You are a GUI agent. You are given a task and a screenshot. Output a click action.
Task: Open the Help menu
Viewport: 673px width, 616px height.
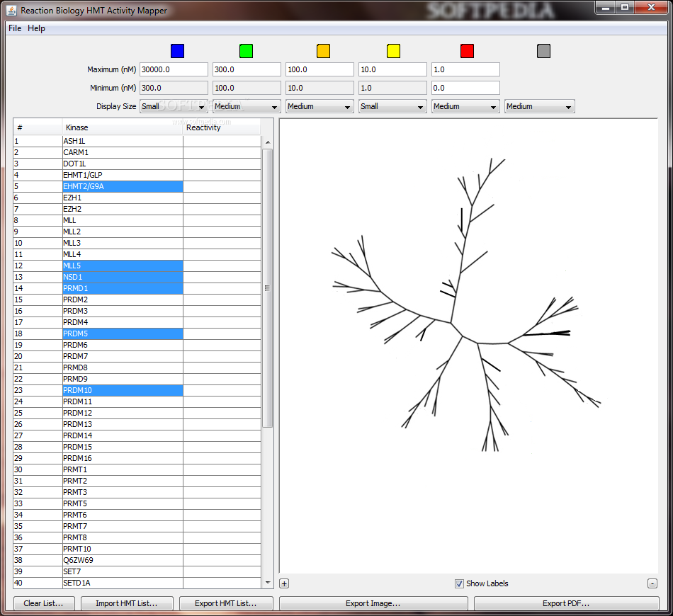click(36, 28)
